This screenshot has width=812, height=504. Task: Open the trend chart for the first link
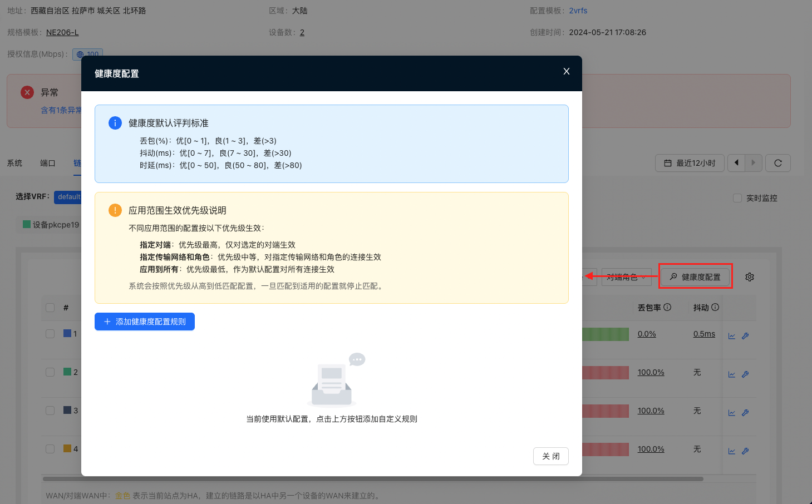[731, 335]
